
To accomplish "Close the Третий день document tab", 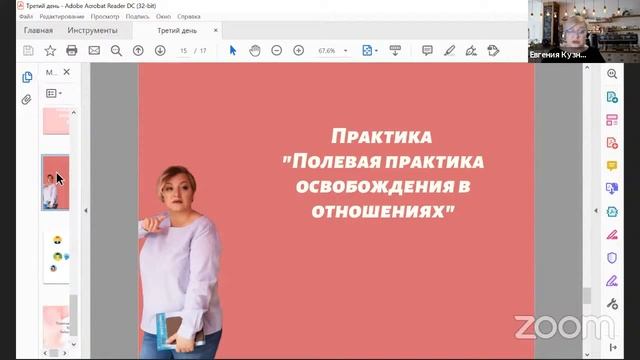I will pyautogui.click(x=216, y=30).
